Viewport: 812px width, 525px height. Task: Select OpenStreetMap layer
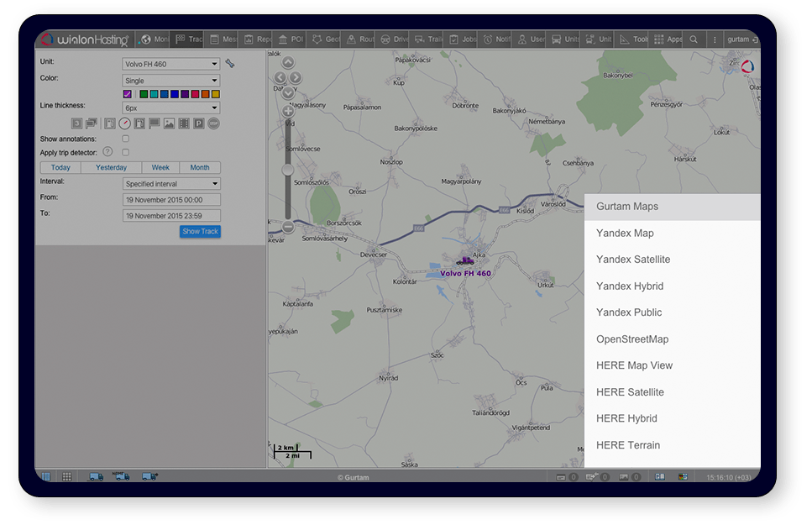coord(672,339)
